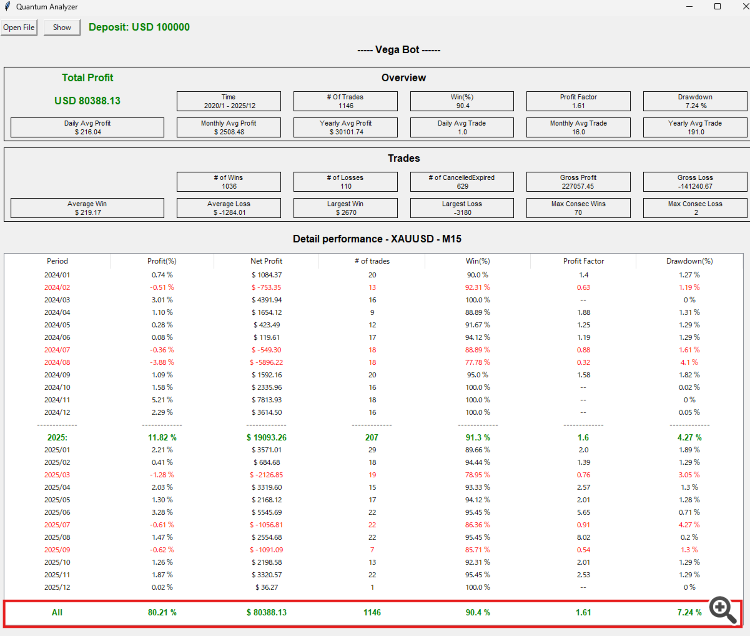Click the Quantum Analyzer feather icon
The image size is (750, 636).
tap(7, 6)
